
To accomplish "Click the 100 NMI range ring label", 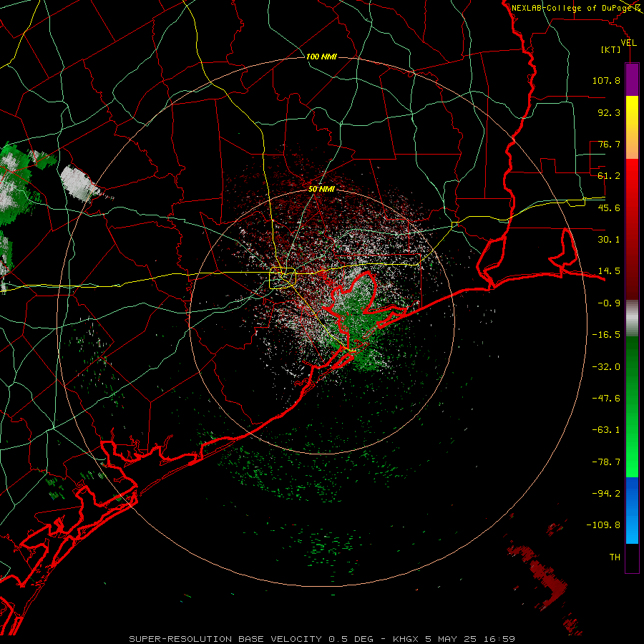I will (321, 57).
